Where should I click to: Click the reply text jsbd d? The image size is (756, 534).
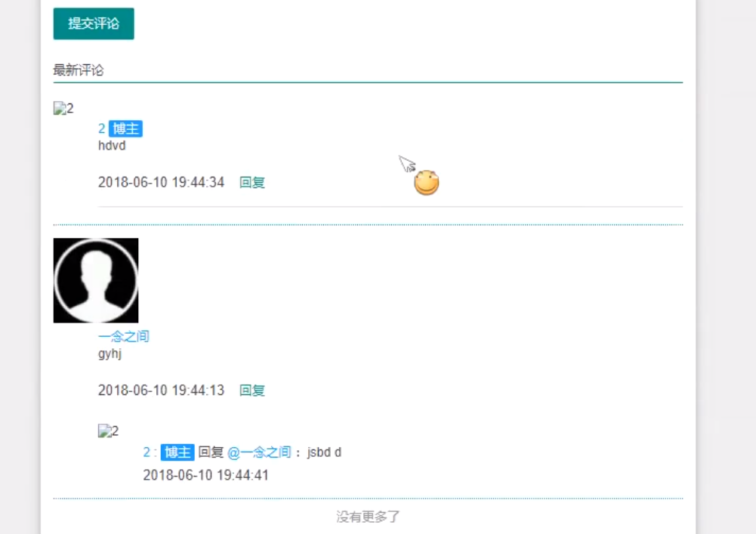click(324, 452)
